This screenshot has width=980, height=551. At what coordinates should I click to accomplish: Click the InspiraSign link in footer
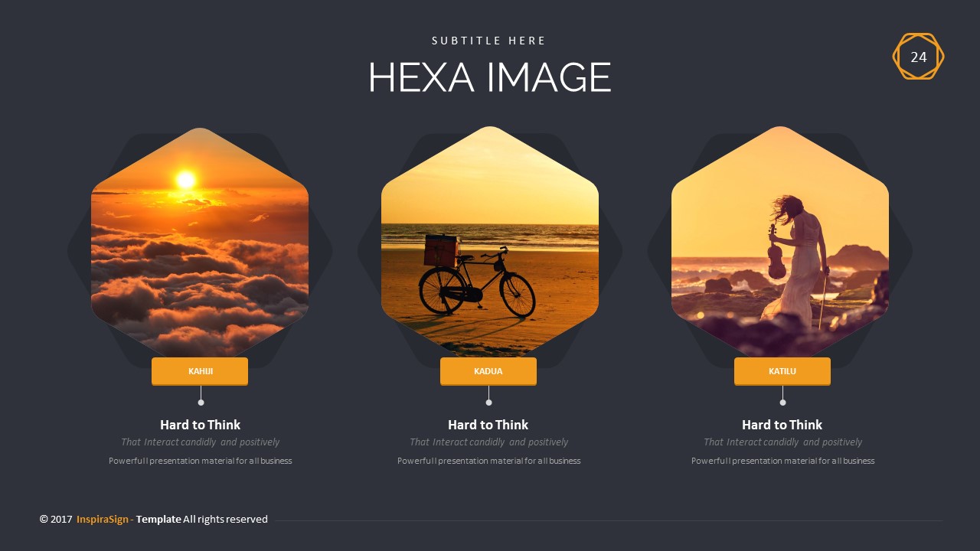click(x=103, y=519)
